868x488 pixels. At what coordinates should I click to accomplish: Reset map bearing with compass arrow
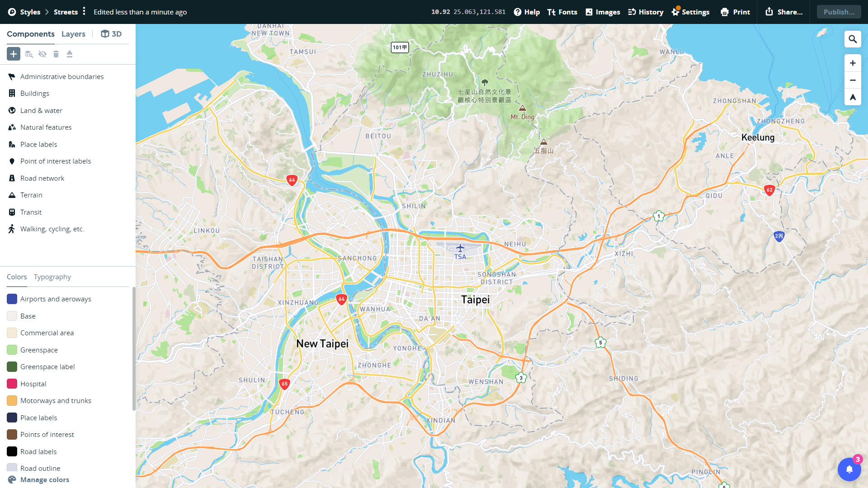coord(853,97)
